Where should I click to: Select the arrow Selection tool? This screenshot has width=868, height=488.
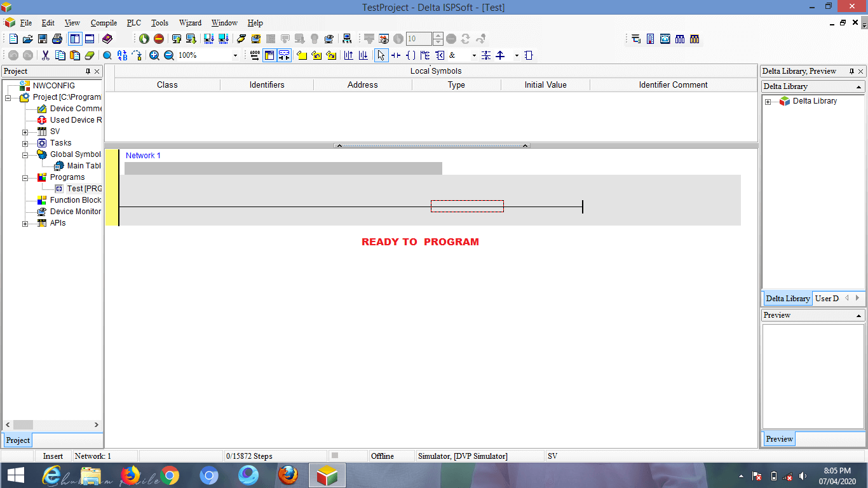pyautogui.click(x=381, y=55)
